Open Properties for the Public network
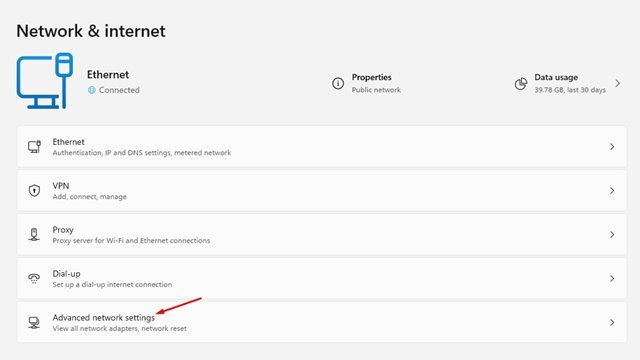Screen dimensions: 640x360 point(366,83)
